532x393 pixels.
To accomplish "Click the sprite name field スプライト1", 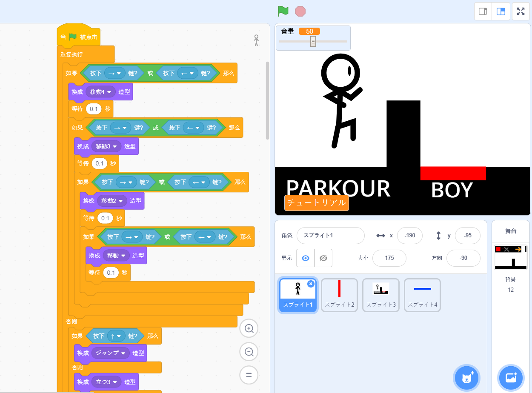I will 330,236.
